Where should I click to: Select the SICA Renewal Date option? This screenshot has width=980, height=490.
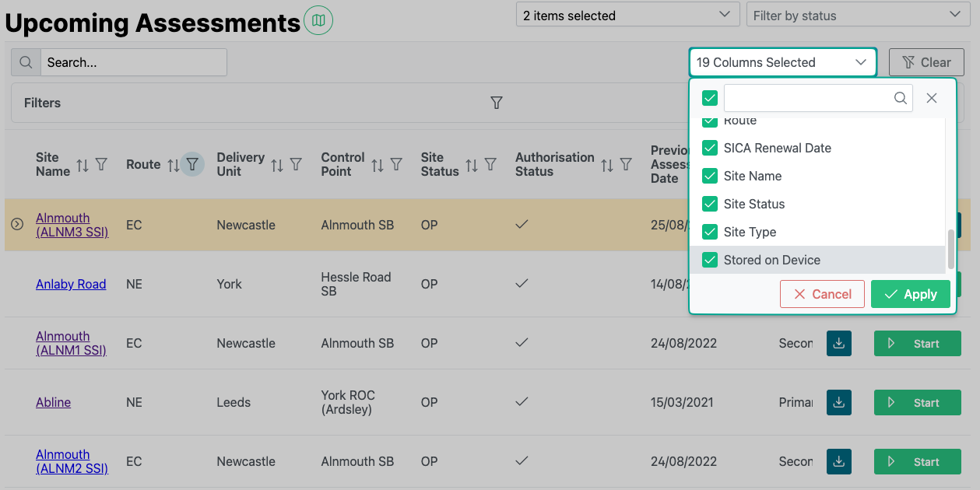point(777,148)
